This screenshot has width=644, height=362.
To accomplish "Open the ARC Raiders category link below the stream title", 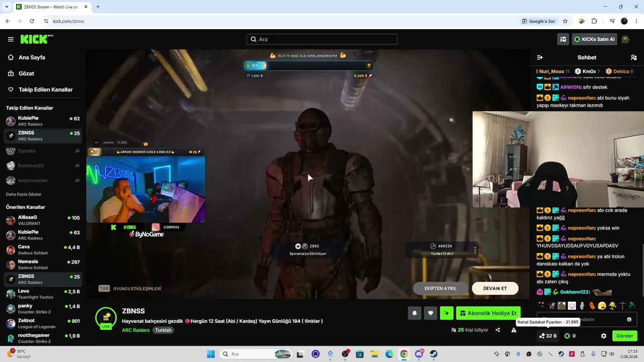I will pos(136,330).
